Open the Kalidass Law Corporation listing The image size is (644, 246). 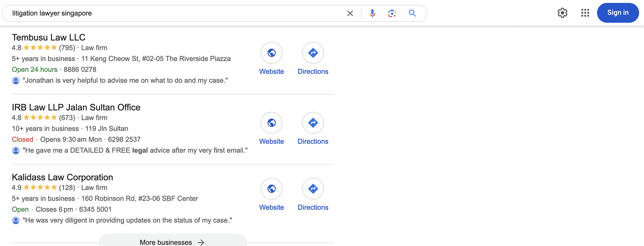[x=62, y=177]
